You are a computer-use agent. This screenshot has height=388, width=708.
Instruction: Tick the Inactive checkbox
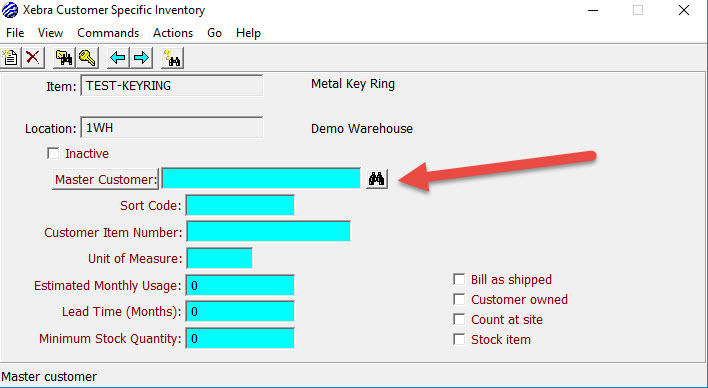(53, 154)
